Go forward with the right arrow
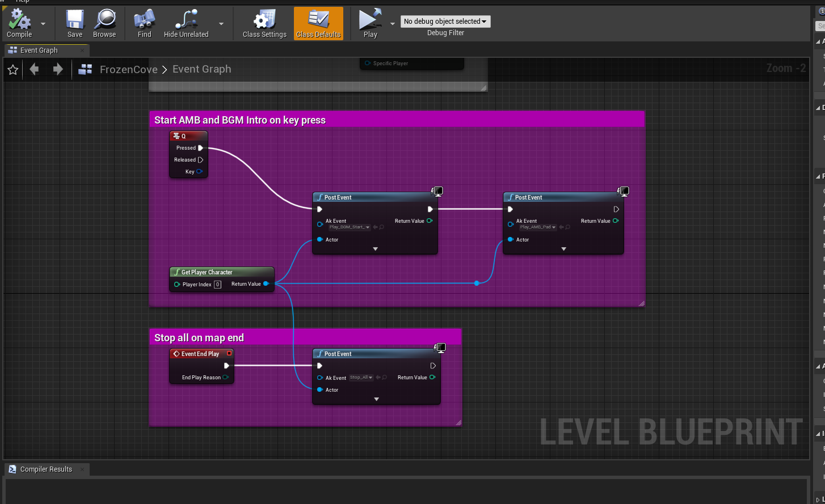Screen dimensions: 825x504 (x=58, y=69)
